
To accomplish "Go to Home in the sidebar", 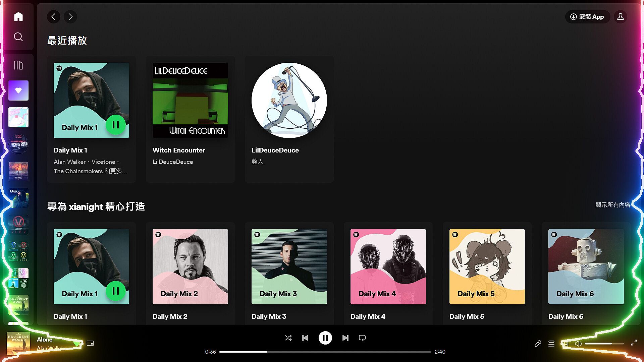I will pyautogui.click(x=18, y=17).
